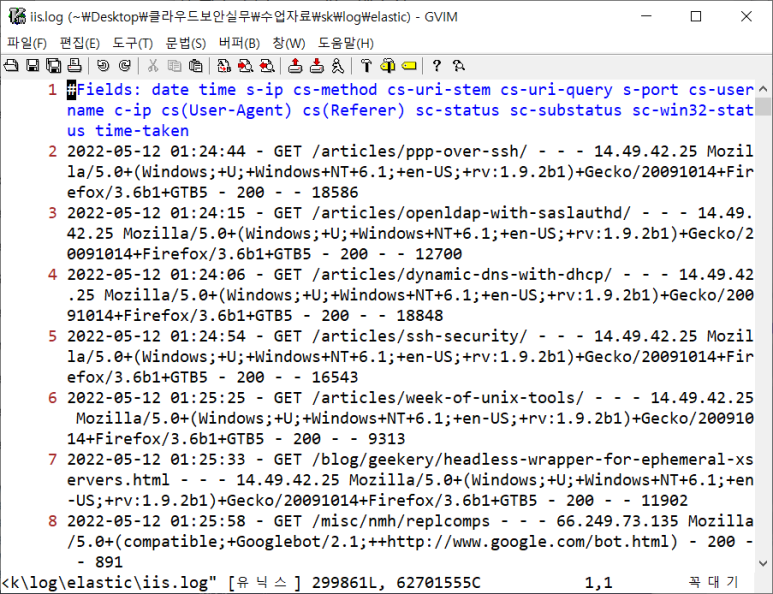Click '/articles/openldap-with-saslauthd/' on line 3
773x594 pixels.
tap(471, 213)
